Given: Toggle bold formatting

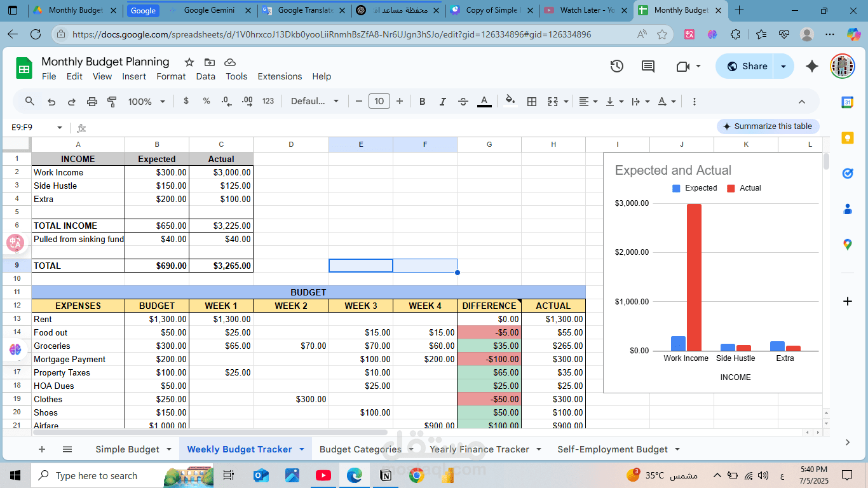Looking at the screenshot, I should tap(423, 102).
